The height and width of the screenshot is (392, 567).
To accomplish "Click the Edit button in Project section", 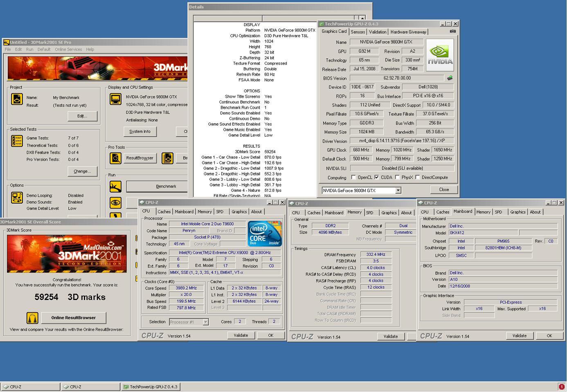I will pos(82,116).
